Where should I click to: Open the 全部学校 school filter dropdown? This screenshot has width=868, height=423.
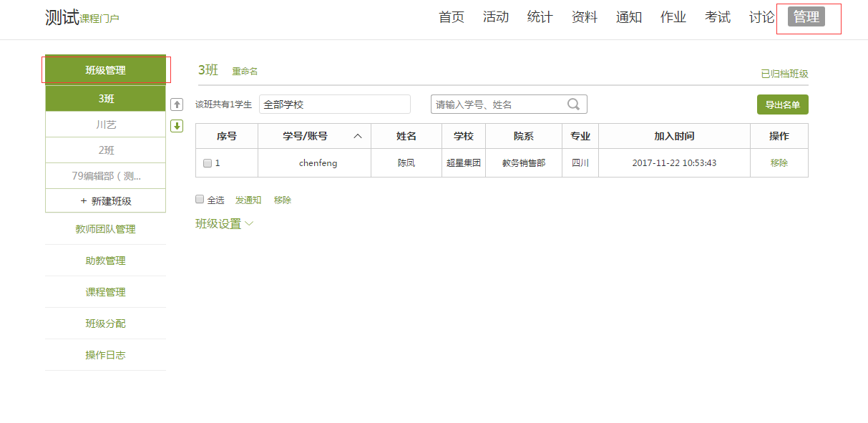click(x=335, y=104)
